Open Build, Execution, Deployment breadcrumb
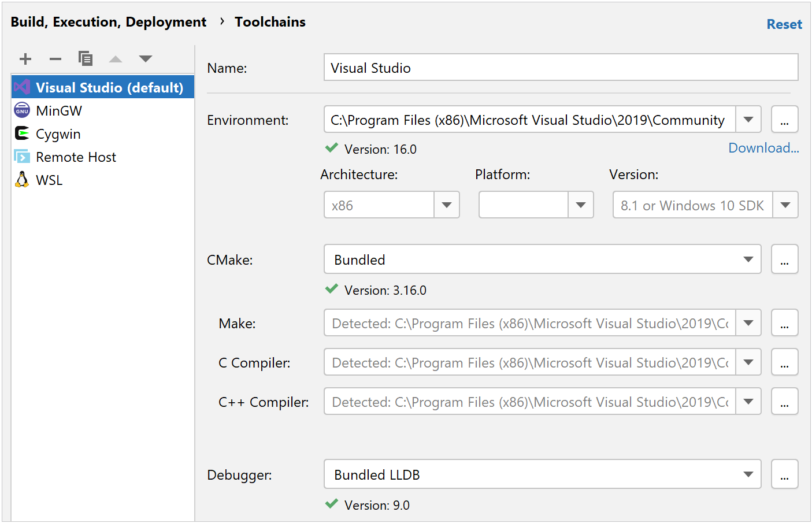 pos(109,22)
